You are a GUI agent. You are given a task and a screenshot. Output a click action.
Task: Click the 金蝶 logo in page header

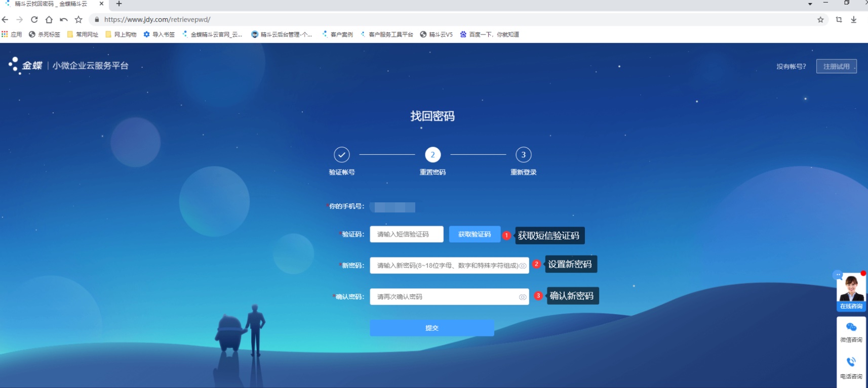click(x=25, y=65)
